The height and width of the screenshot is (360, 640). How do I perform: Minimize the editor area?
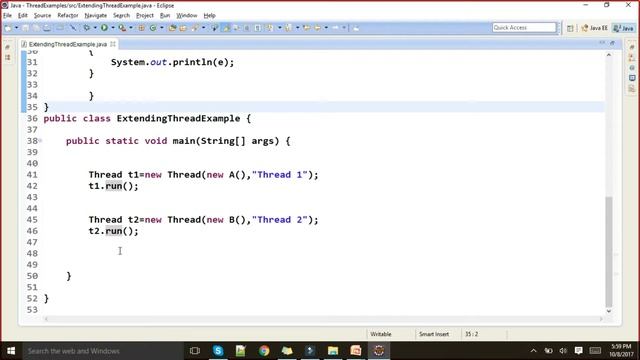602,43
